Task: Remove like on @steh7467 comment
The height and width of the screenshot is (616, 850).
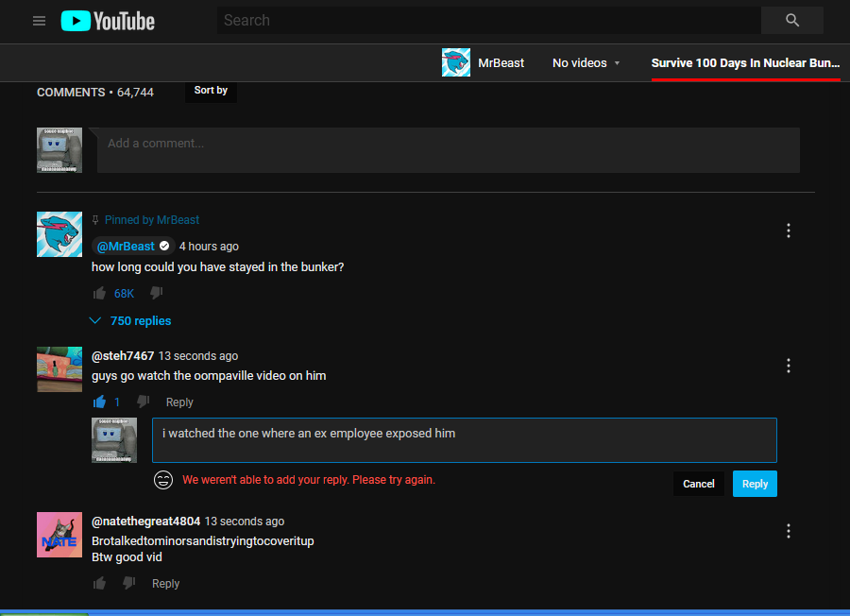Action: 99,402
